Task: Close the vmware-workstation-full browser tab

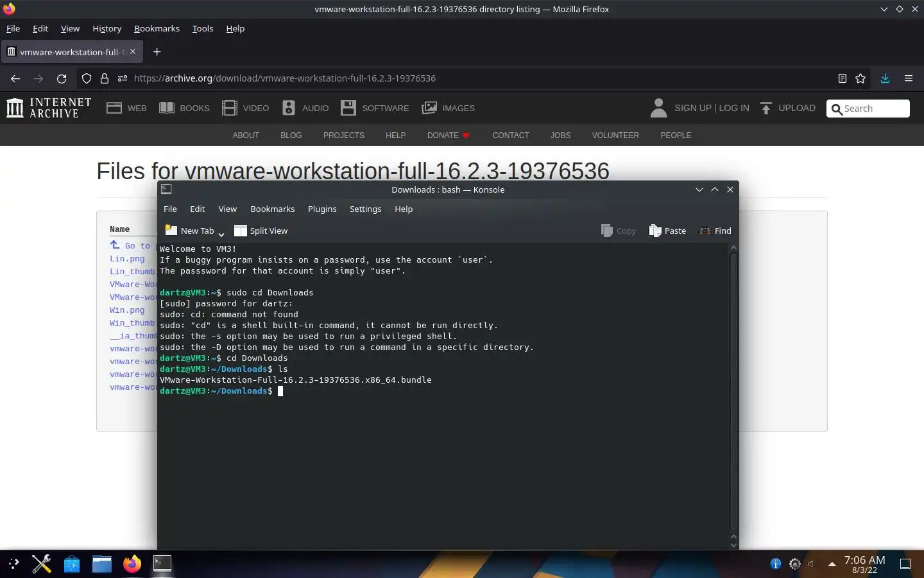Action: [x=133, y=51]
